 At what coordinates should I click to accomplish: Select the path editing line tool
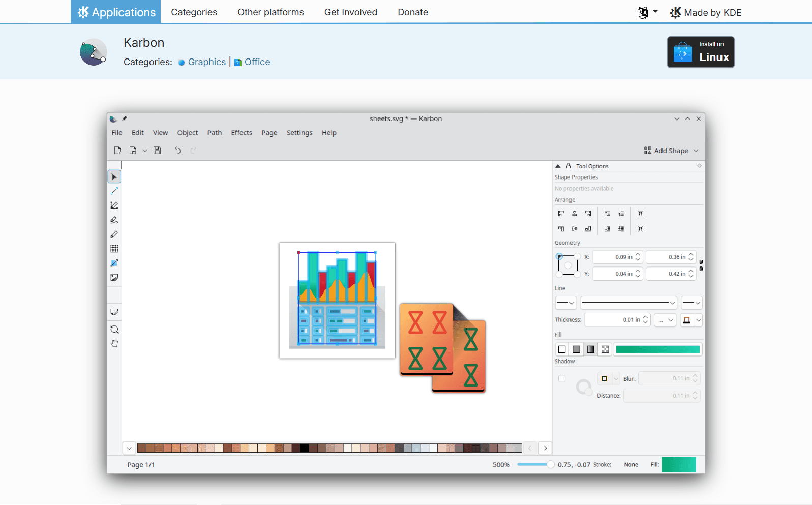point(114,191)
